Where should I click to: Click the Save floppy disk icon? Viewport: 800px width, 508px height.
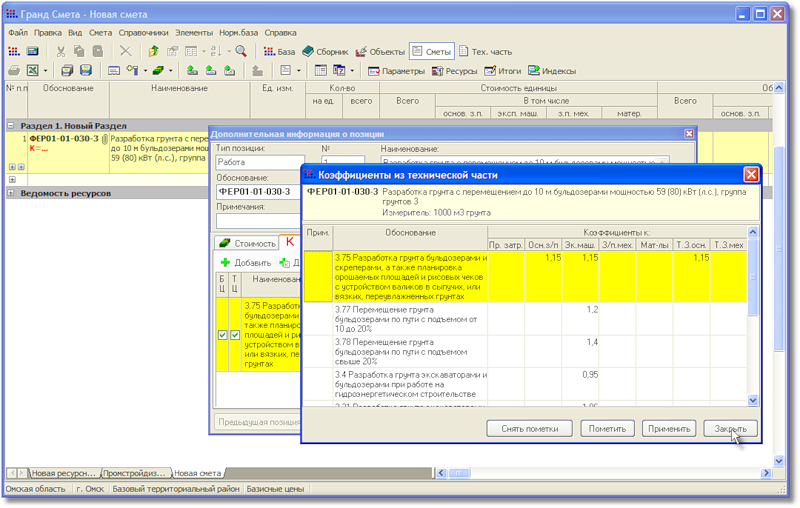pyautogui.click(x=86, y=71)
